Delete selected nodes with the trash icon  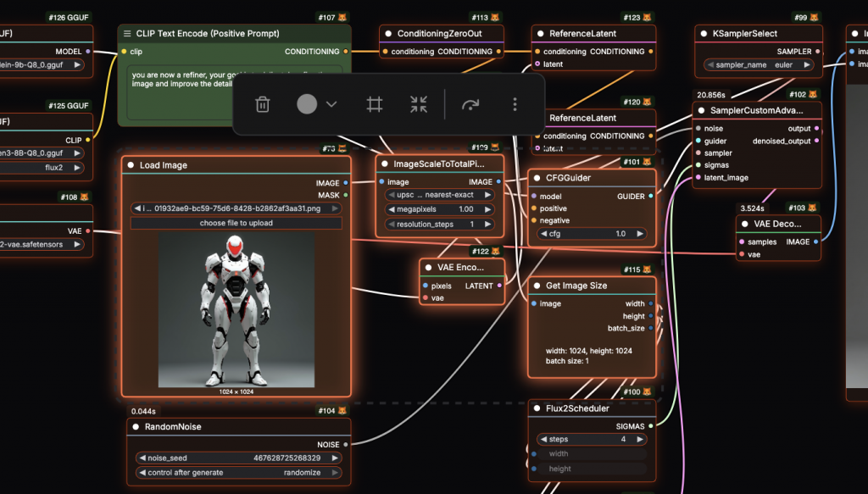click(x=263, y=104)
